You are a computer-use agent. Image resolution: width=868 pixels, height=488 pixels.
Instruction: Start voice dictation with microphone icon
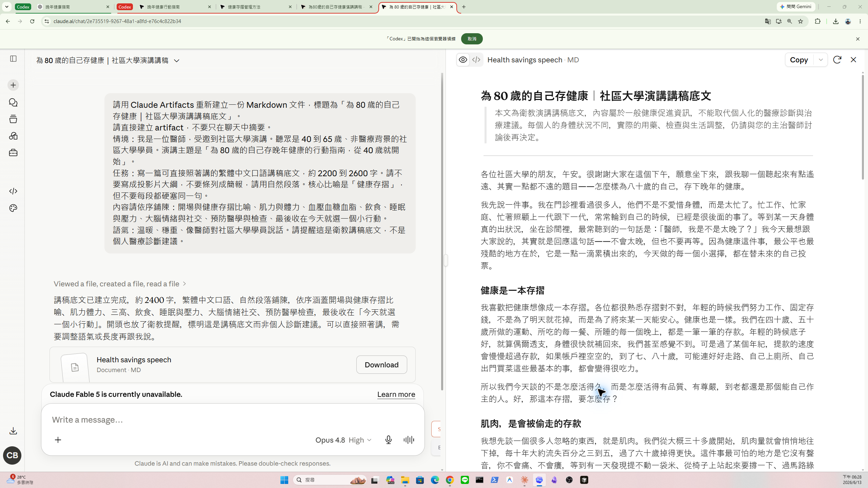[389, 440]
